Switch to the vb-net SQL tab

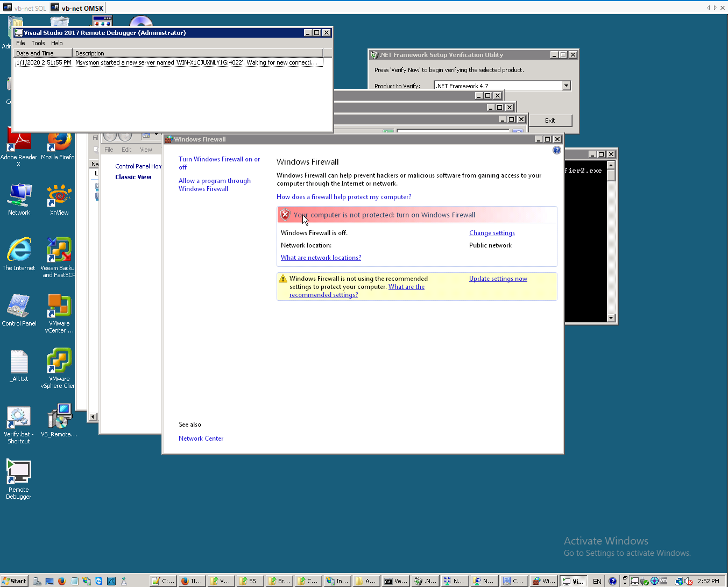[25, 8]
